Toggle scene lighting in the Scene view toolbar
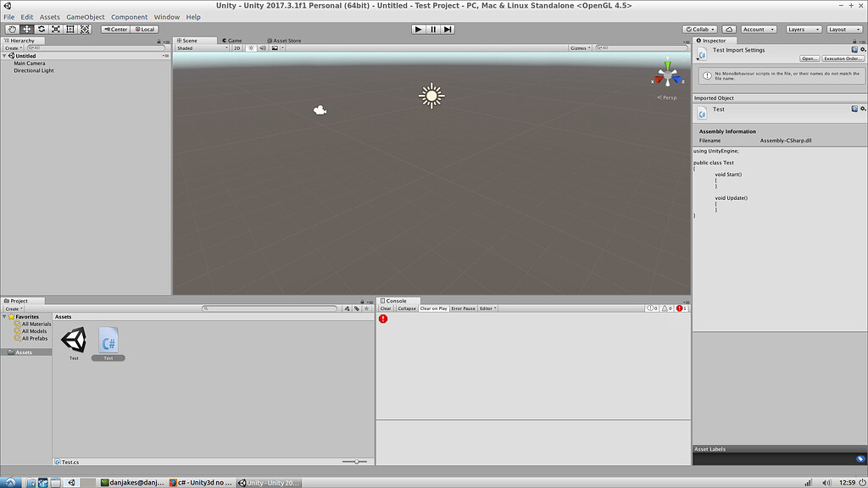This screenshot has width=868, height=488. point(251,47)
